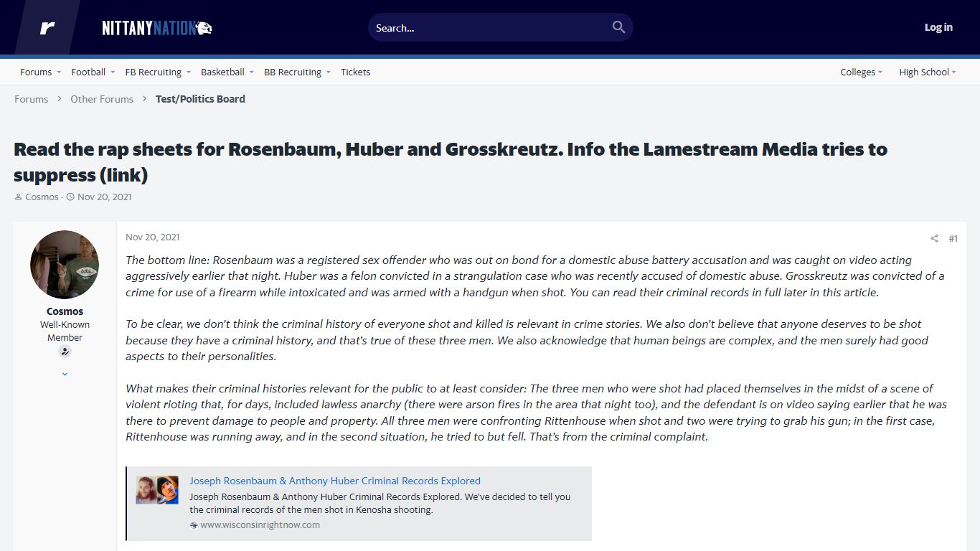Open the FB Recruiting nav item
The height and width of the screenshot is (551, 980).
pos(154,72)
